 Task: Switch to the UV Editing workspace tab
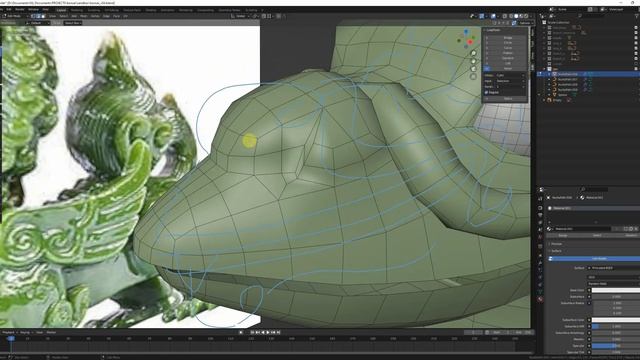[x=111, y=10]
